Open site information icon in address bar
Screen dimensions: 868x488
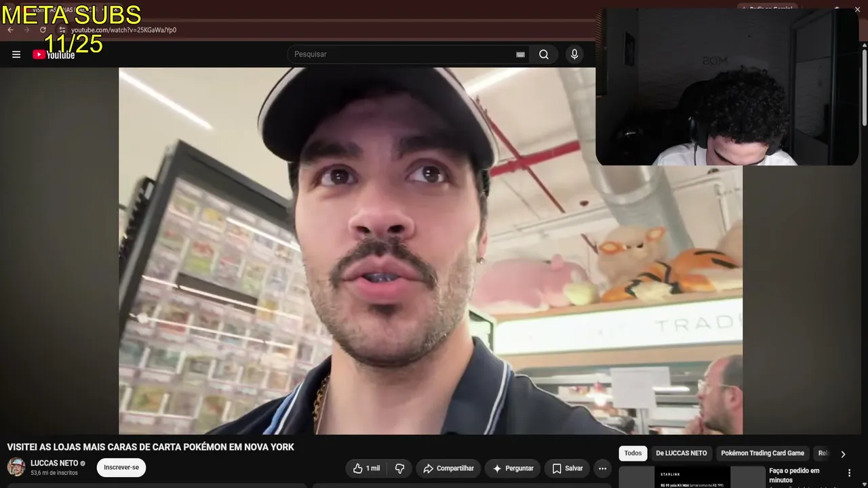tap(62, 30)
